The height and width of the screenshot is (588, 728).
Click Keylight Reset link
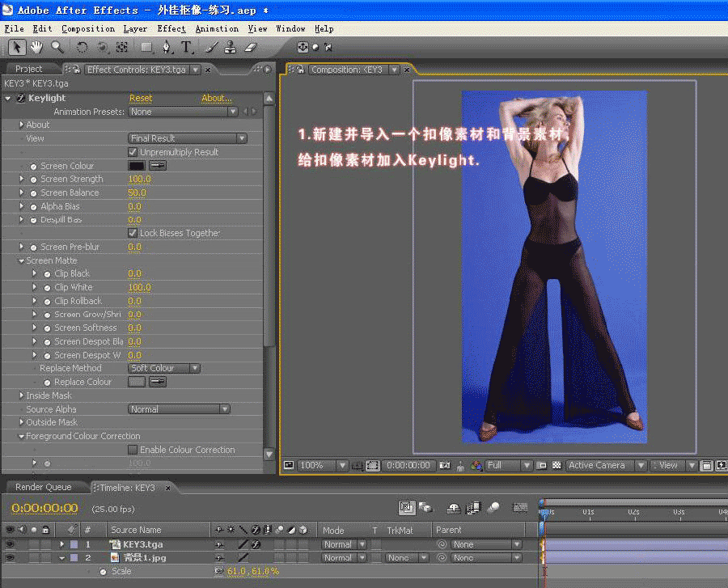click(141, 99)
